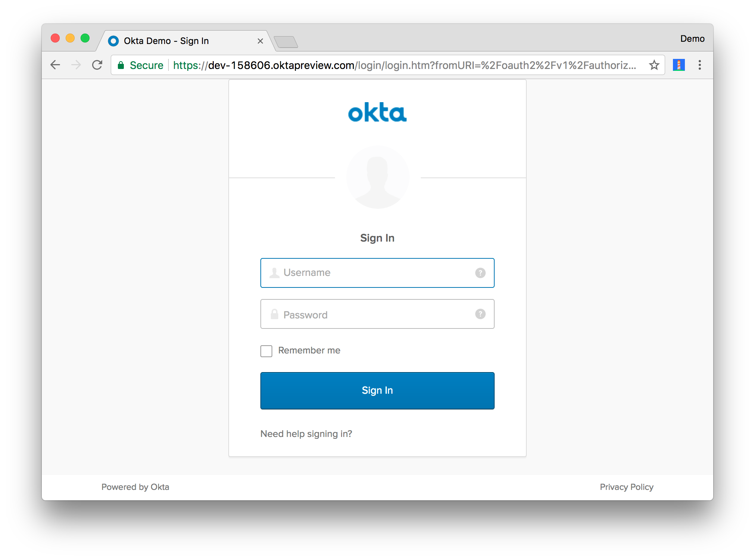The width and height of the screenshot is (755, 560).
Task: Select the Okta Demo - Sign In tab
Action: tap(166, 41)
